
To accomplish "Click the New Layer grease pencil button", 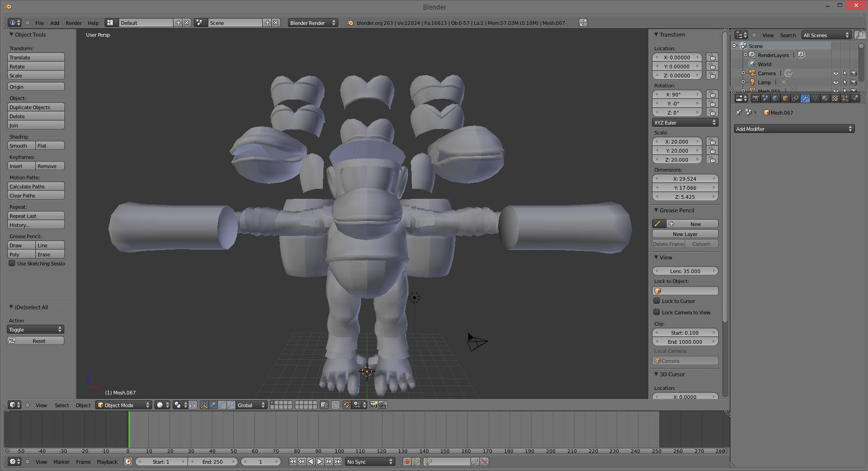I will pos(685,234).
